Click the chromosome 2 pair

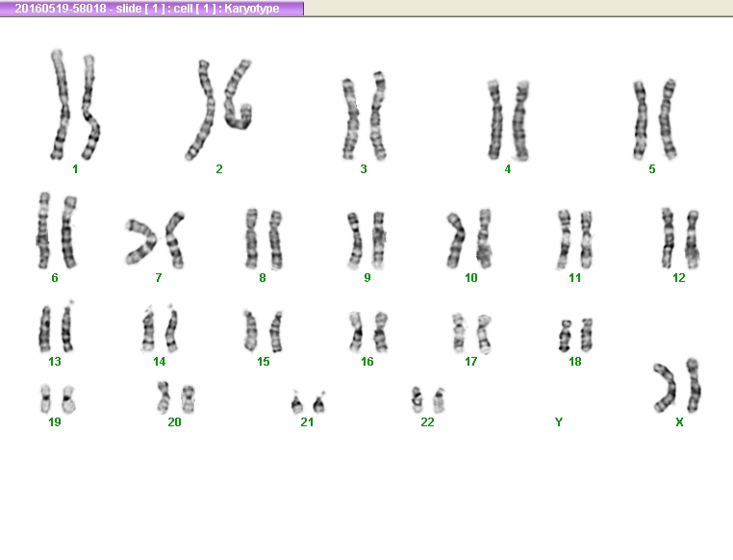click(x=218, y=110)
